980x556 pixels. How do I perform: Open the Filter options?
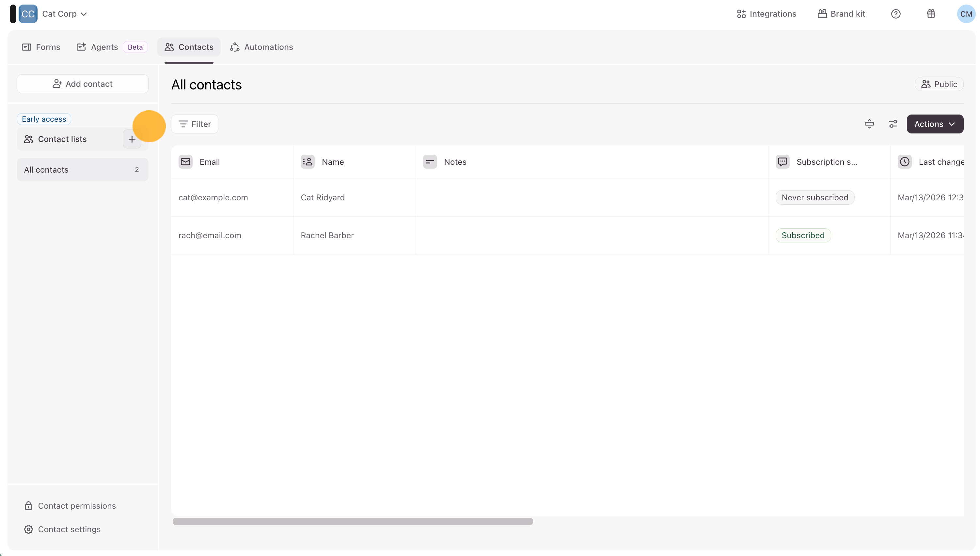[195, 124]
